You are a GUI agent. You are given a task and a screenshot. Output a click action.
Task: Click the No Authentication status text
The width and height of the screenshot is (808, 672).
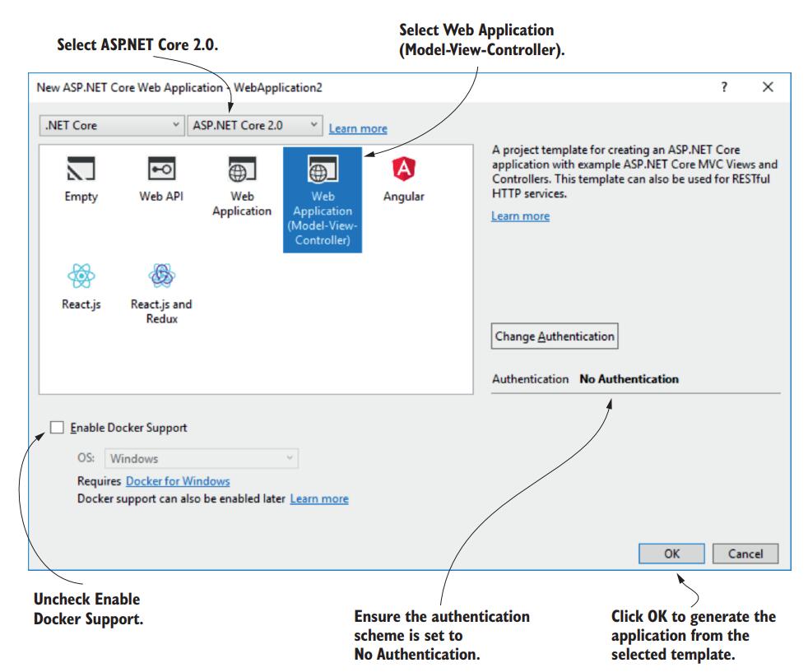(629, 379)
